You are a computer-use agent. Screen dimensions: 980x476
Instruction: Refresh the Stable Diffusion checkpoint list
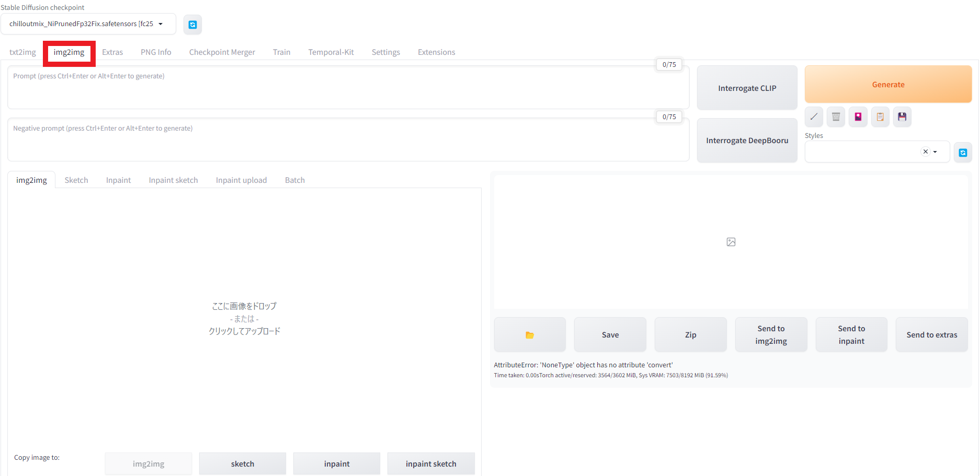192,25
